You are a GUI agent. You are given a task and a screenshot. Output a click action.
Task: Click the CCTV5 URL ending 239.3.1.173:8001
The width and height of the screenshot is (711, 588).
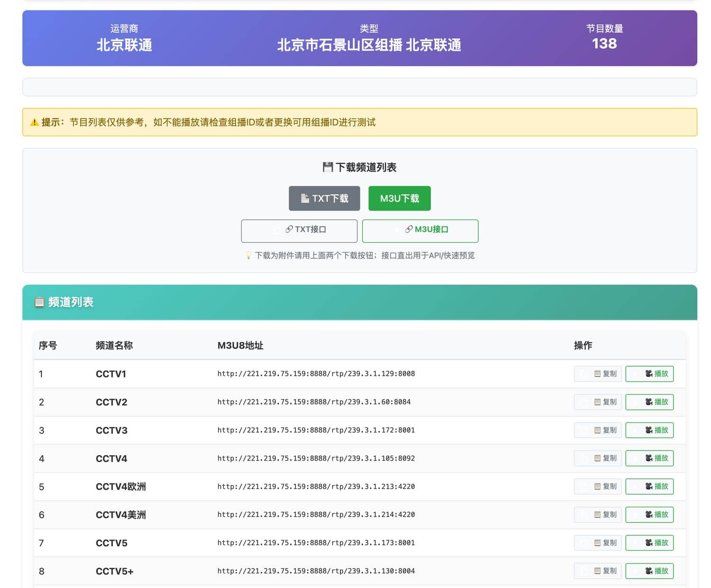click(x=316, y=543)
